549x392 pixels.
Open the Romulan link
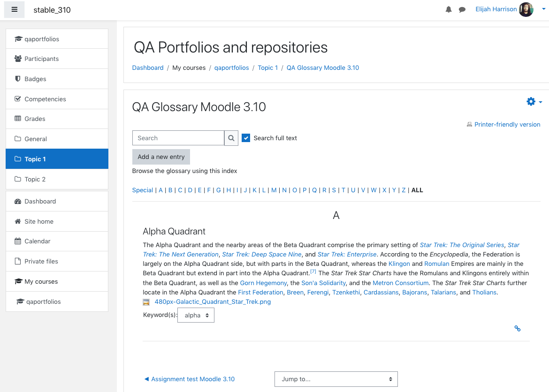pos(436,264)
